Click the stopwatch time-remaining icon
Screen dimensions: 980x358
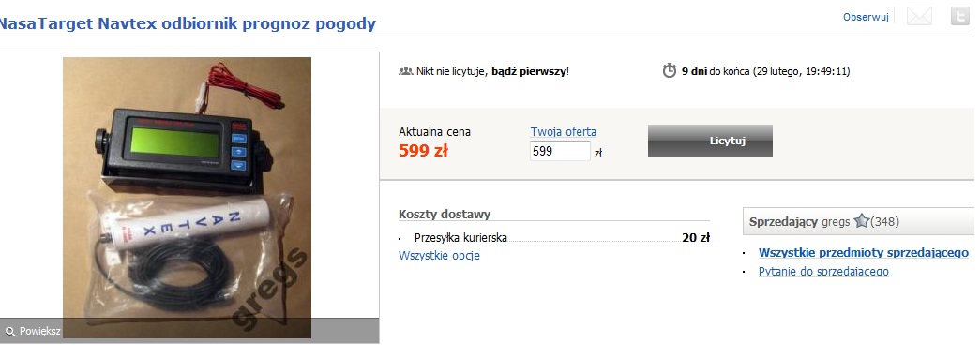(x=670, y=70)
